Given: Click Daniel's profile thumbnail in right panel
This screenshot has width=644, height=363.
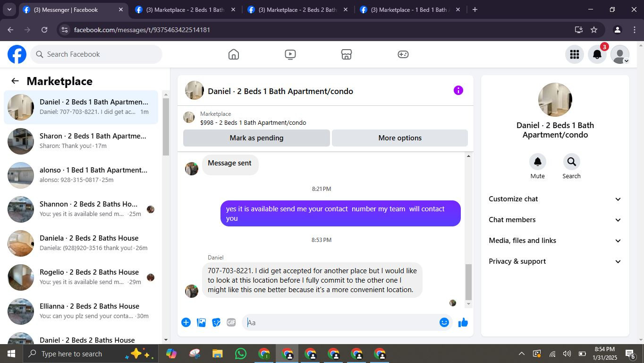Looking at the screenshot, I should 555,100.
